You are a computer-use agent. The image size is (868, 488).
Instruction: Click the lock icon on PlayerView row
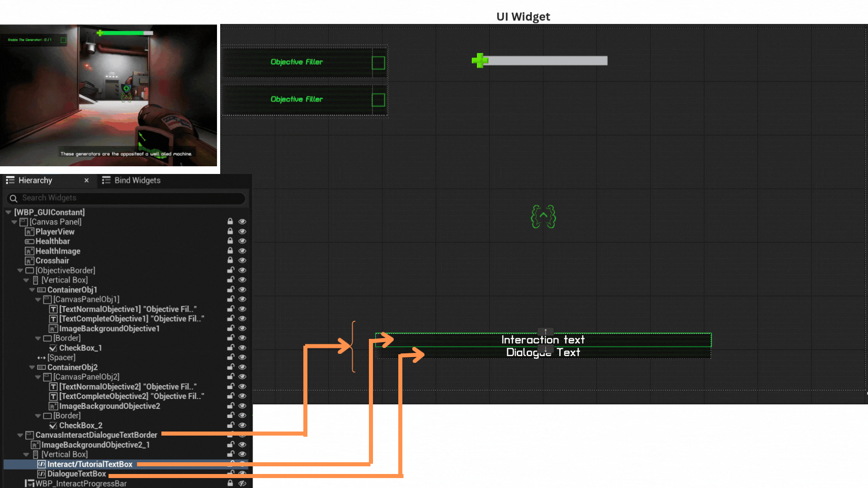point(230,231)
